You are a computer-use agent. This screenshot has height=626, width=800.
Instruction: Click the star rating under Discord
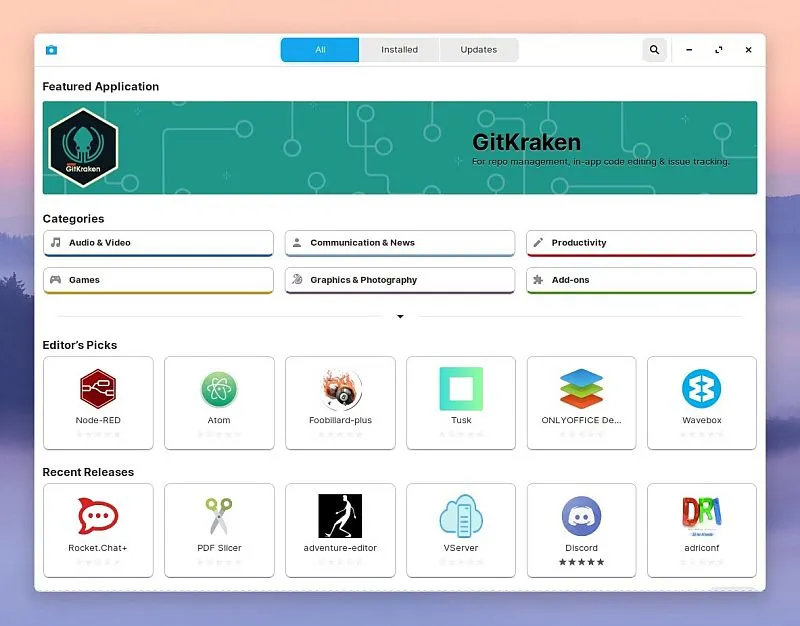click(581, 563)
